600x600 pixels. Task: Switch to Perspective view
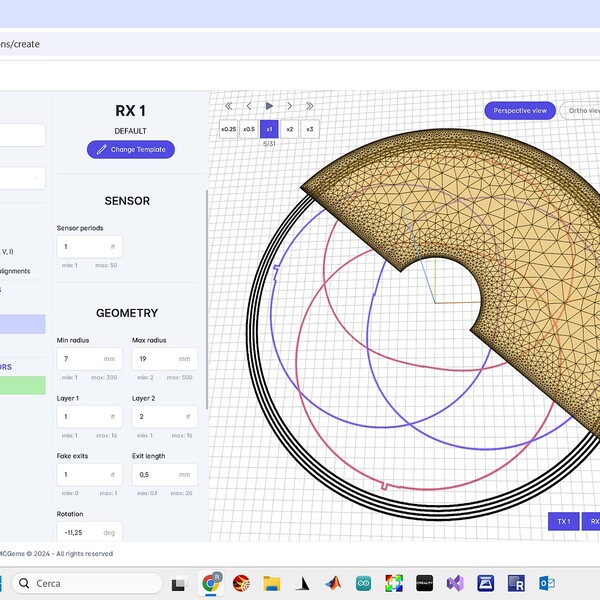[x=519, y=111]
